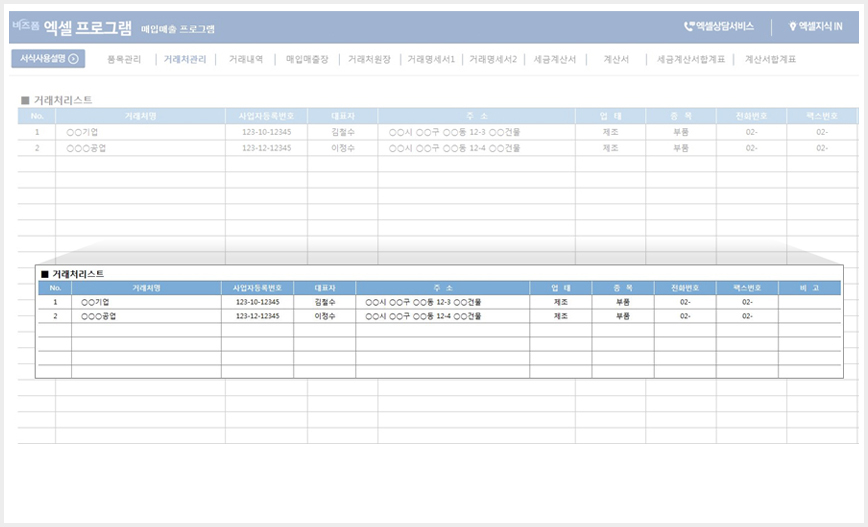Click the 12-3 address cell in the upper faded list
The image size is (868, 527).
[477, 132]
